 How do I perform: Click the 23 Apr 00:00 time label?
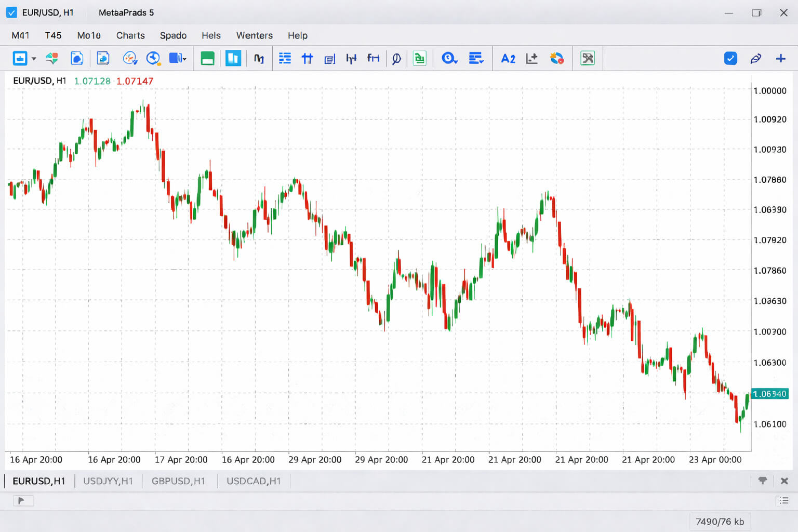[715, 459]
